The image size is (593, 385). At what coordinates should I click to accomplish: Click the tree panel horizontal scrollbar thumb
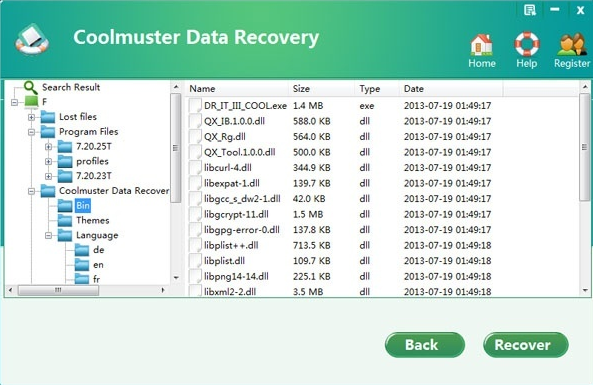pyautogui.click(x=58, y=290)
